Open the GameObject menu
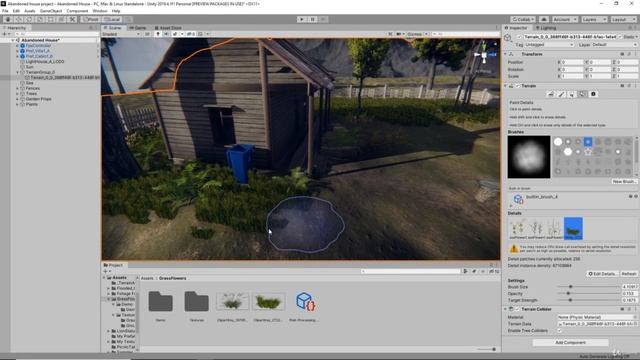 coord(51,11)
